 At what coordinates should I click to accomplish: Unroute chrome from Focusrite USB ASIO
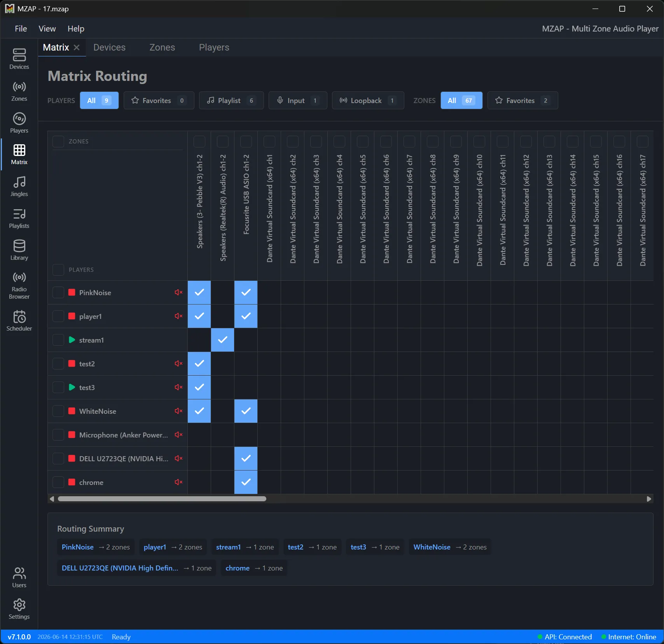[x=246, y=482]
